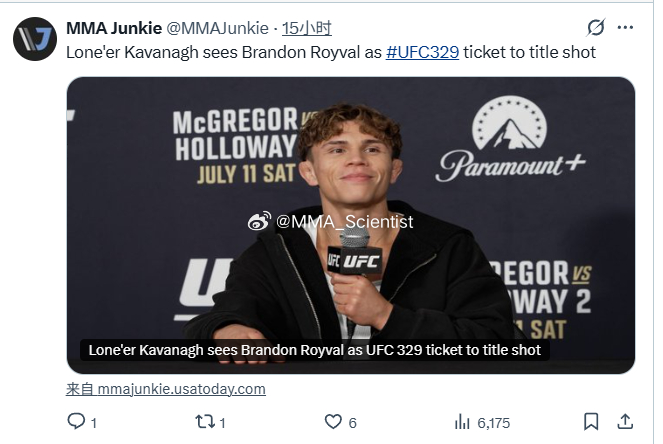The width and height of the screenshot is (663, 444).
Task: Click the MMA Junkie profile avatar
Action: 35,39
